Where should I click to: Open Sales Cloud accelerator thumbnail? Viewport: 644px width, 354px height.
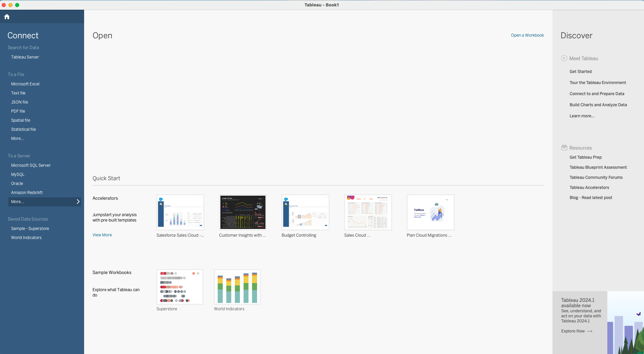(x=368, y=212)
